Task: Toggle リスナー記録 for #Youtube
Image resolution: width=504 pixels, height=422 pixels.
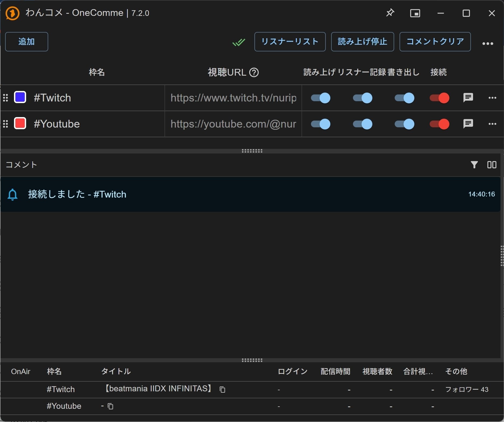Action: click(x=362, y=124)
